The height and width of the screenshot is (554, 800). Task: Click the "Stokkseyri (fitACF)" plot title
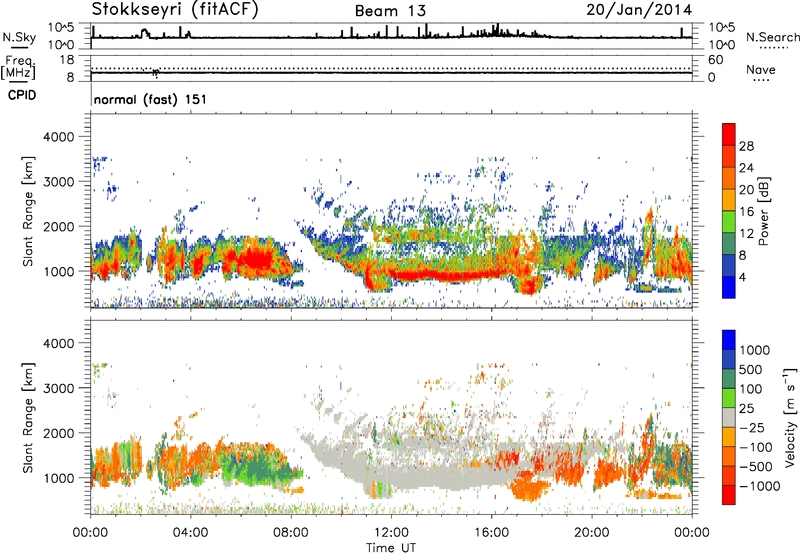pos(175,10)
